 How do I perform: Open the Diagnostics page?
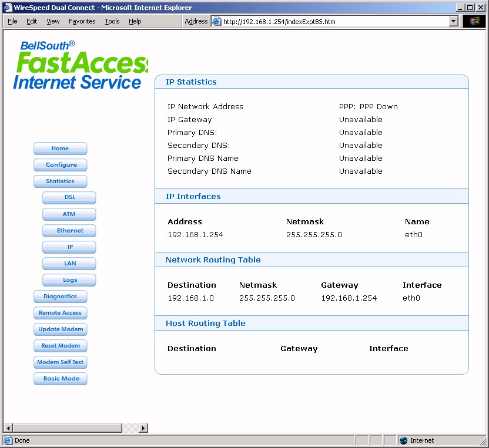click(60, 297)
